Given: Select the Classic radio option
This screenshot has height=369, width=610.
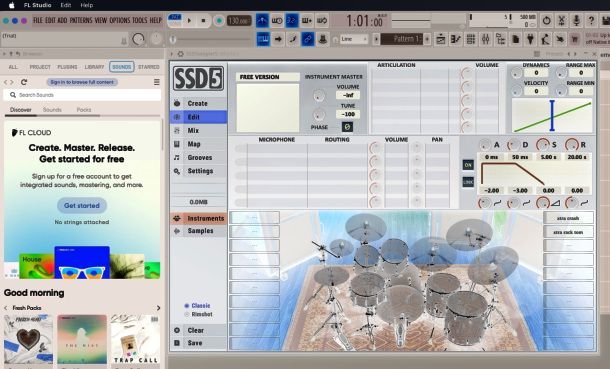Looking at the screenshot, I should (198, 306).
